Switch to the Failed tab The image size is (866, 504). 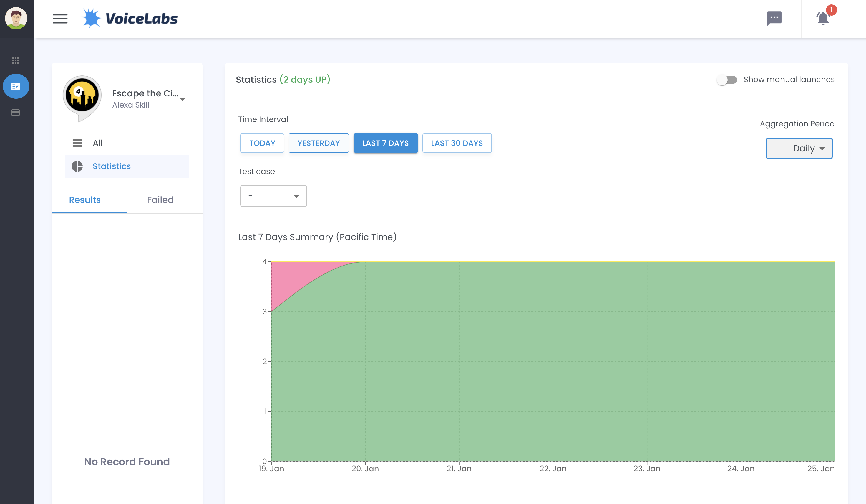160,200
